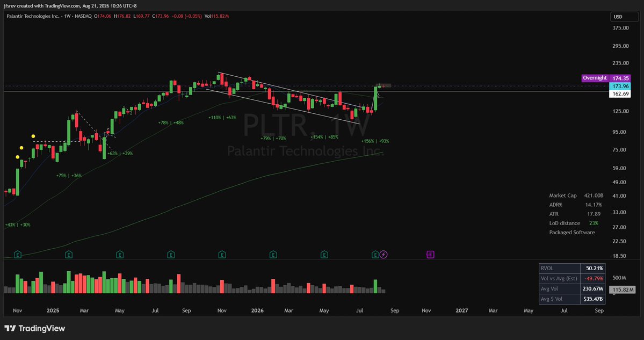
Task: Click the tall green volume bar in August 2026
Action: click(375, 286)
